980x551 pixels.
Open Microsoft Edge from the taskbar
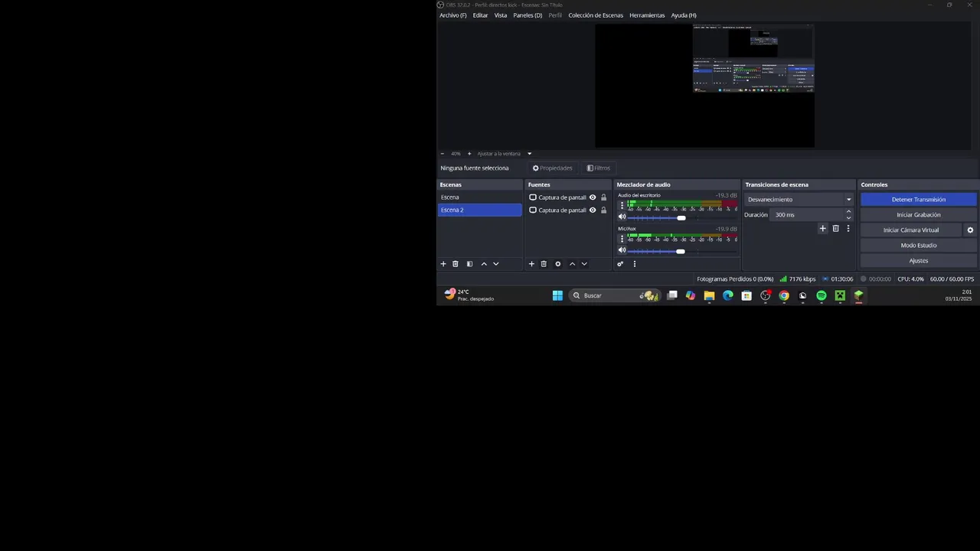[728, 295]
